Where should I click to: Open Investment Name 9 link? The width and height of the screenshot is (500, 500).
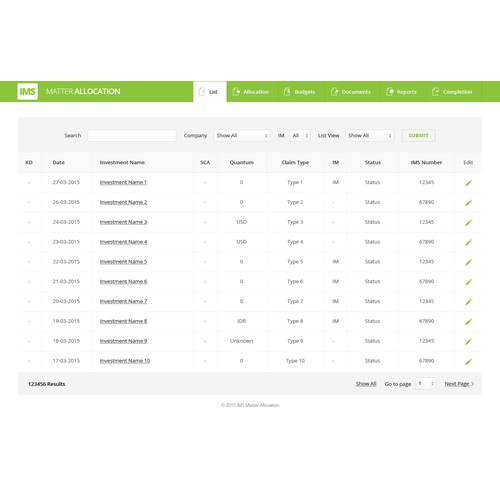point(123,341)
